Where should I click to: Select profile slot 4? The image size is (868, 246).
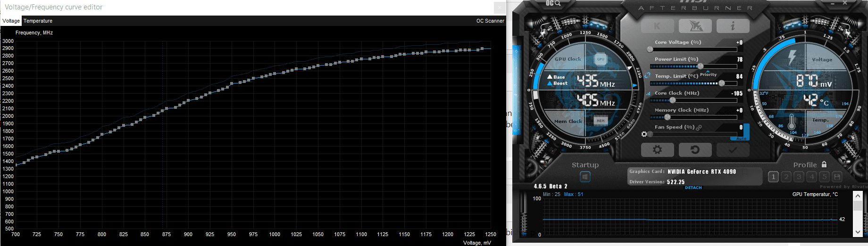811,177
